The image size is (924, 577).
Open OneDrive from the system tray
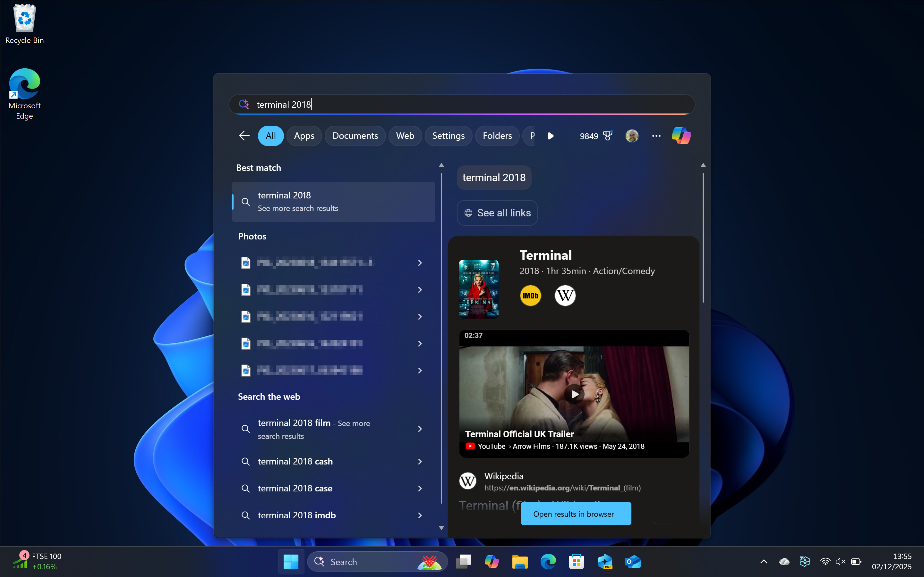(x=785, y=561)
